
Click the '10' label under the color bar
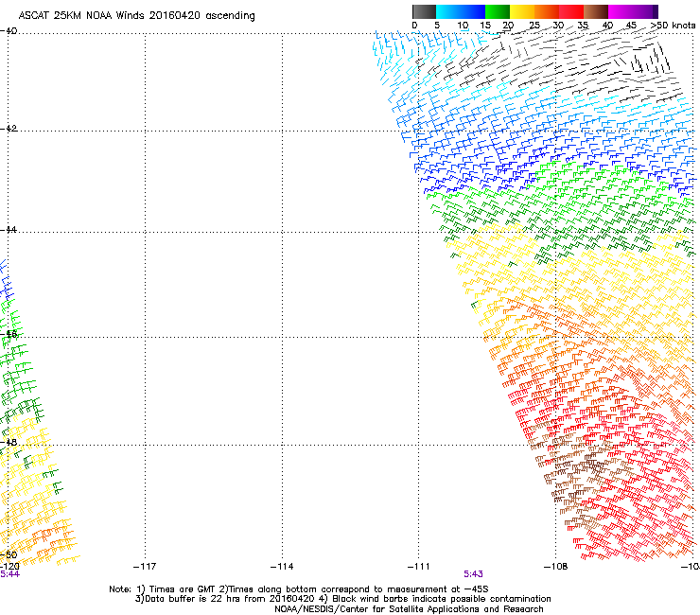pyautogui.click(x=463, y=26)
